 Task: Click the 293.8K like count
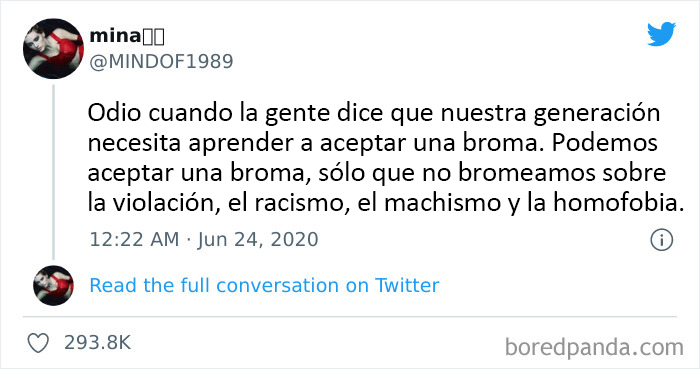pyautogui.click(x=97, y=343)
